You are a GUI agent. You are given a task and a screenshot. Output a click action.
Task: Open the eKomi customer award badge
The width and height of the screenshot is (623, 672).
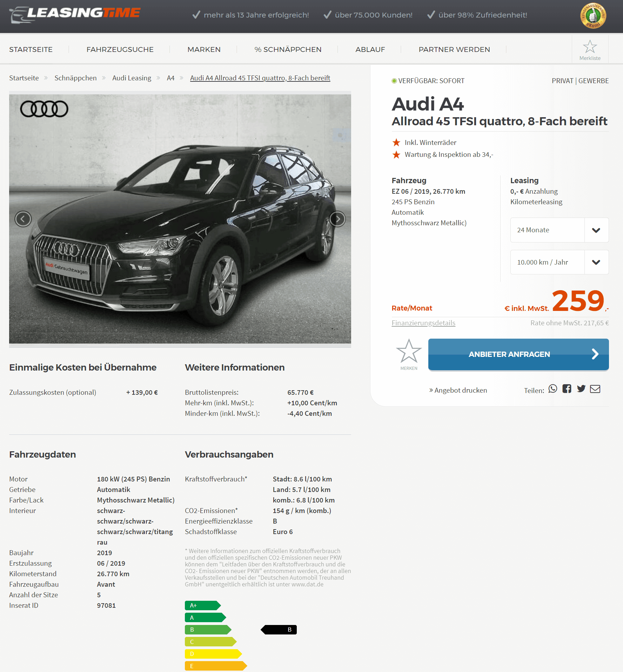tap(593, 16)
